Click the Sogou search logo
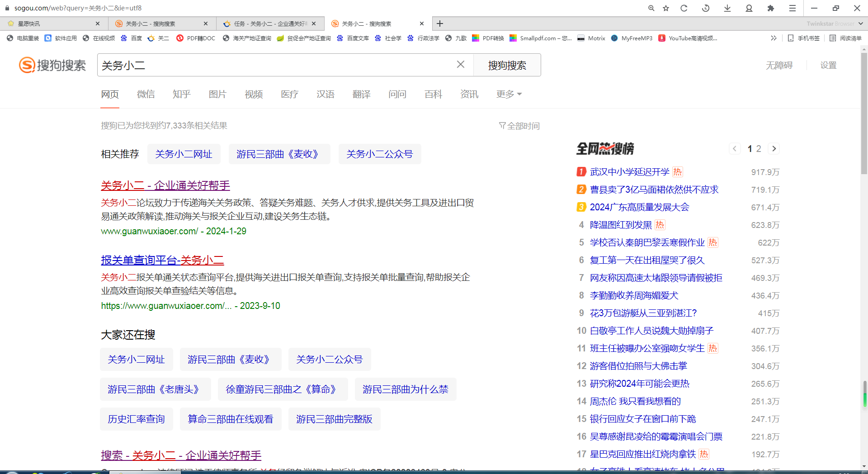 [52, 65]
